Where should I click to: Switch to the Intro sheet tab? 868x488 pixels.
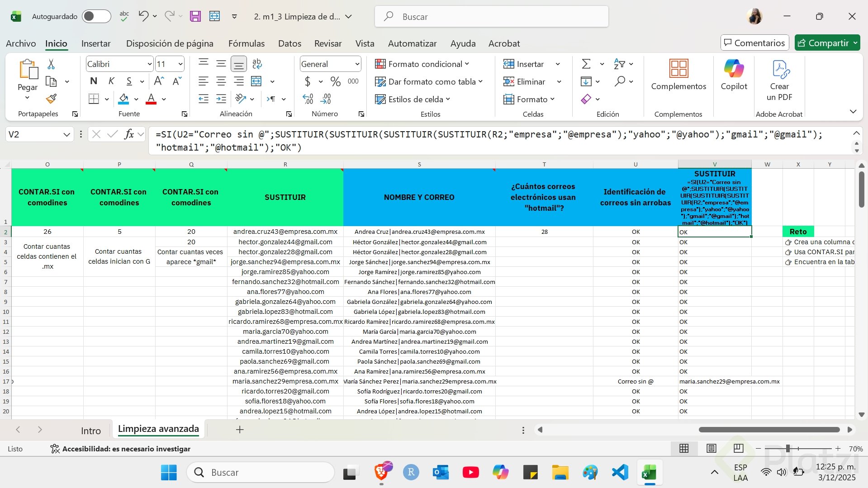pyautogui.click(x=90, y=431)
